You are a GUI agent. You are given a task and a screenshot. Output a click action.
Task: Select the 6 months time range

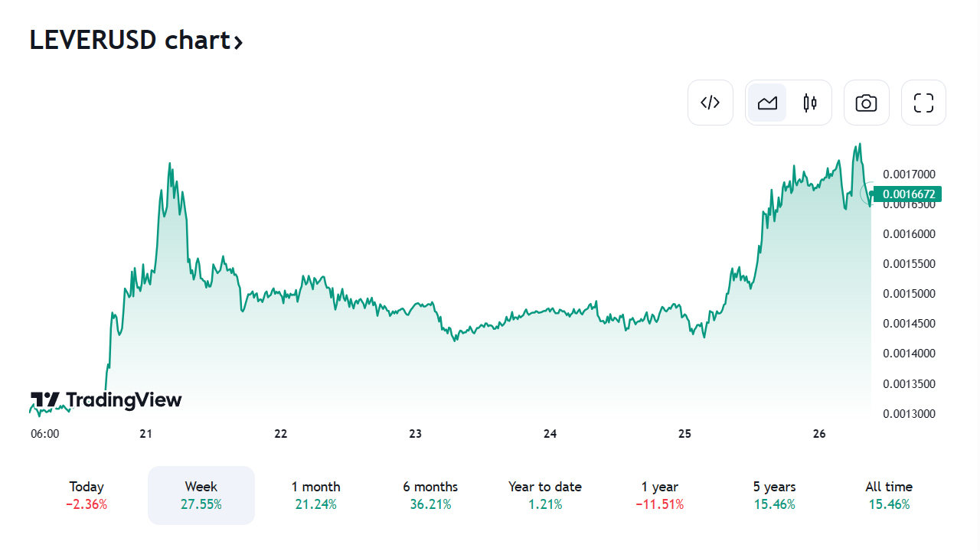pyautogui.click(x=430, y=495)
